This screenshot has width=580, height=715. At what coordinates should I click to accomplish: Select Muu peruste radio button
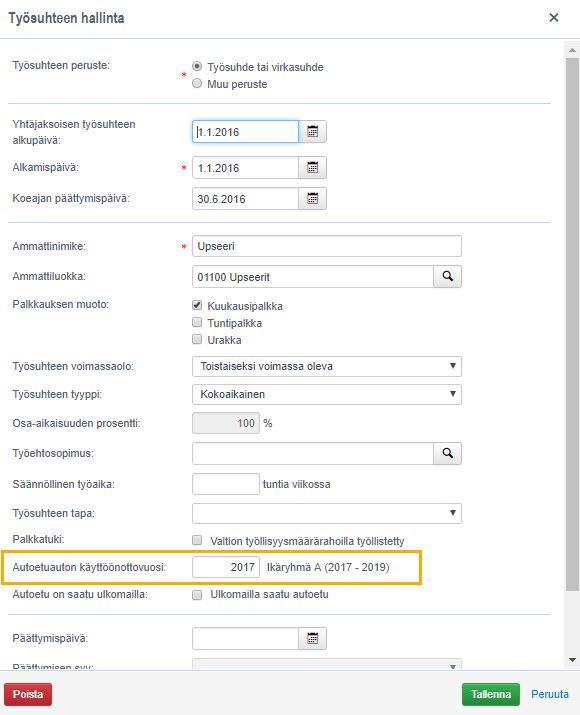coord(197,83)
